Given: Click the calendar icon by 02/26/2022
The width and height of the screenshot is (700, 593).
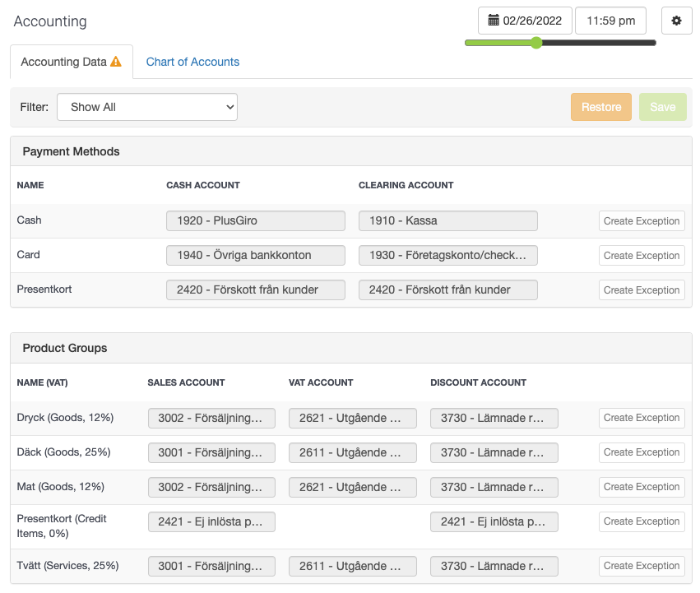Looking at the screenshot, I should (x=494, y=20).
